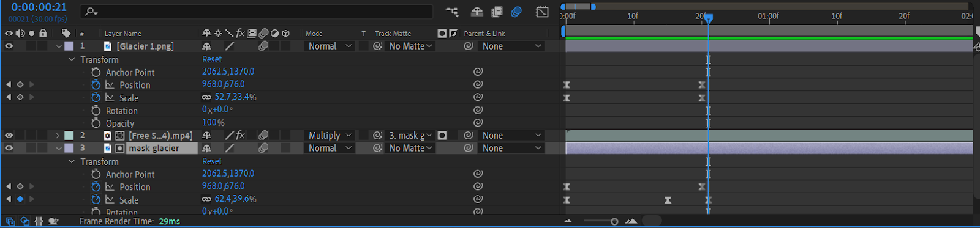Screen dimensions: 980x228
Task: Click the Scale stopwatch of mask glacier
Action: point(96,200)
